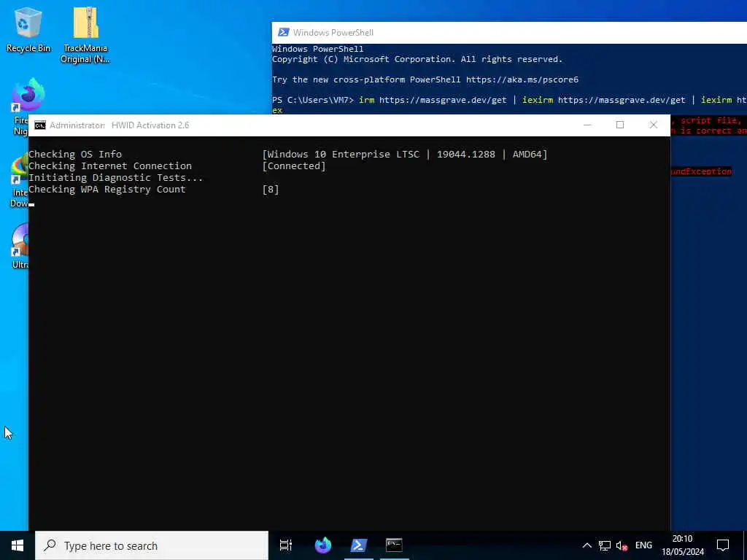Click "Checking WPA Registry Count" line

[107, 189]
